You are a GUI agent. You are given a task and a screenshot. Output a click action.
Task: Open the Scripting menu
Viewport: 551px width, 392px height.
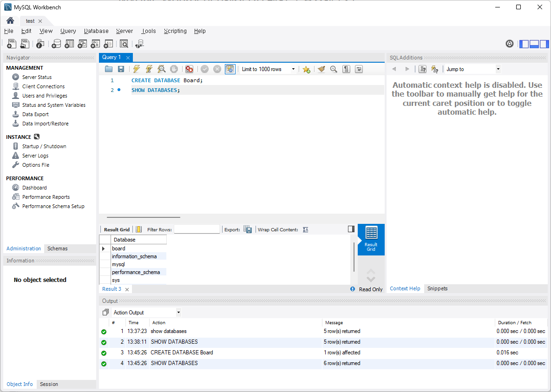175,31
